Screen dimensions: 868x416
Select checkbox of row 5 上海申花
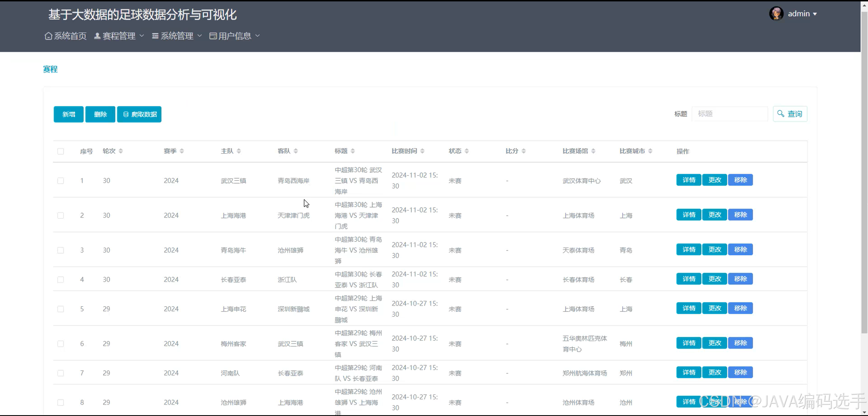[61, 309]
